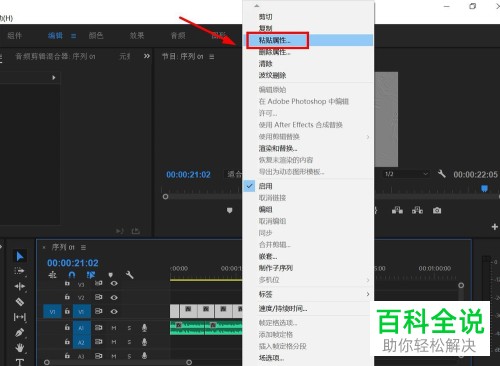Open the button editor plus icon
This screenshot has height=366, width=500.
pos(495,227)
